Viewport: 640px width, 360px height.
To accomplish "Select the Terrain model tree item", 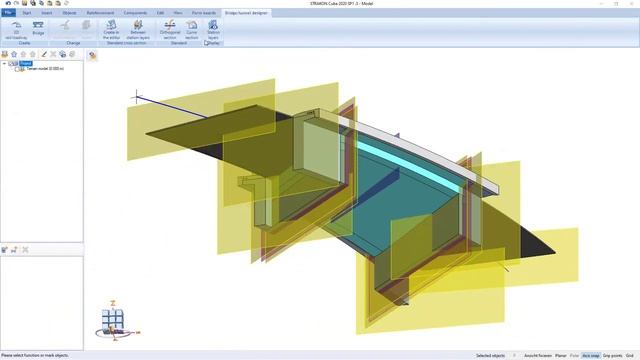I will tap(45, 69).
